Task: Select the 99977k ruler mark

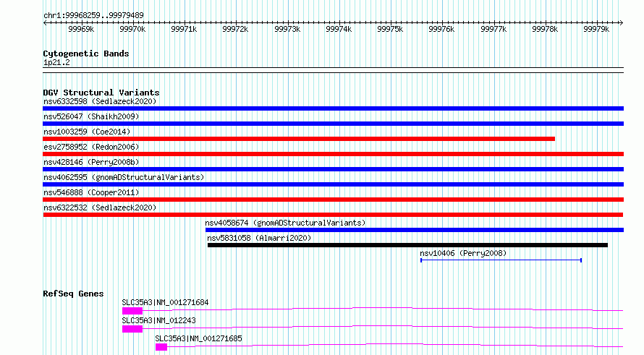Action: (493, 30)
